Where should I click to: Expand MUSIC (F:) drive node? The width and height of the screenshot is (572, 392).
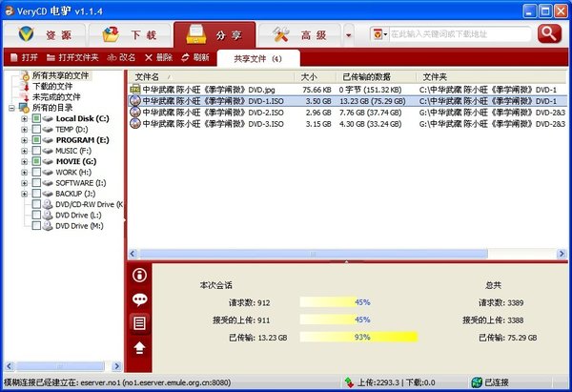(x=25, y=151)
